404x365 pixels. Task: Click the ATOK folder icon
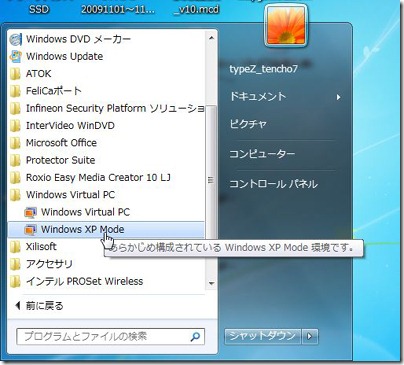[15, 74]
